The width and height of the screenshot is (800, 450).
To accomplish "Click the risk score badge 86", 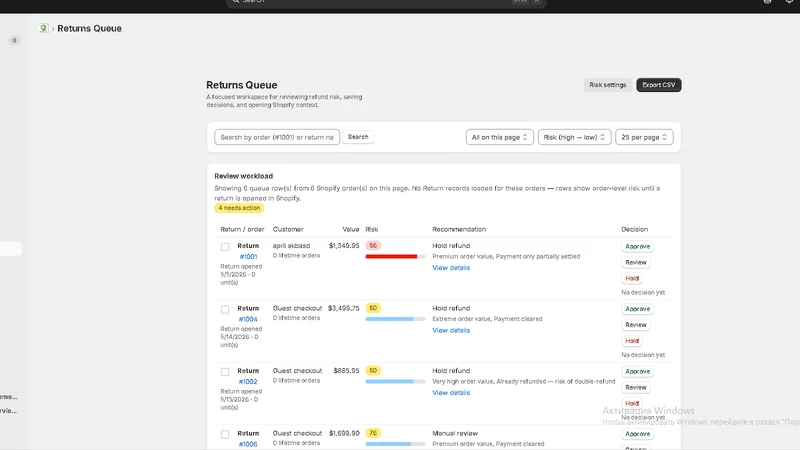I will 373,246.
